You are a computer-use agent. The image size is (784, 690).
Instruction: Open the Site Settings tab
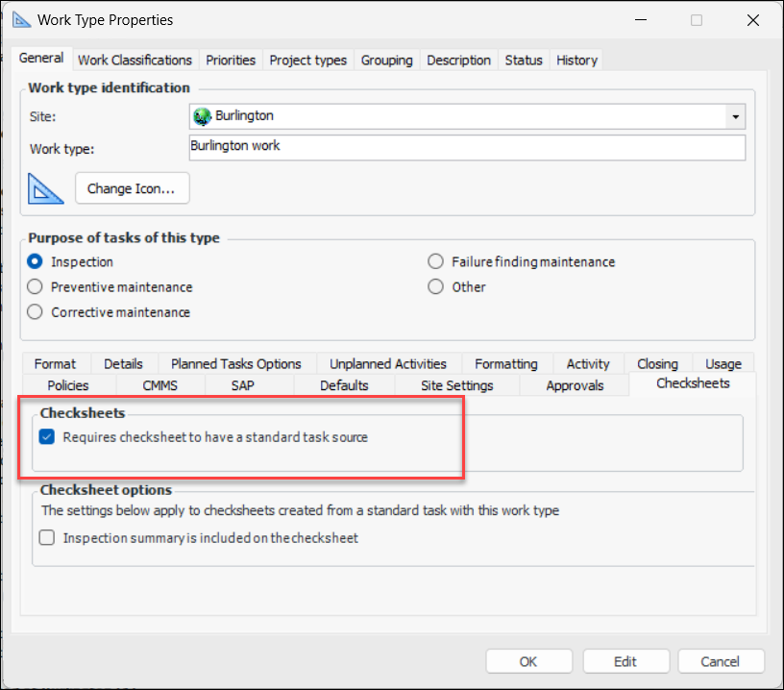coord(457,385)
